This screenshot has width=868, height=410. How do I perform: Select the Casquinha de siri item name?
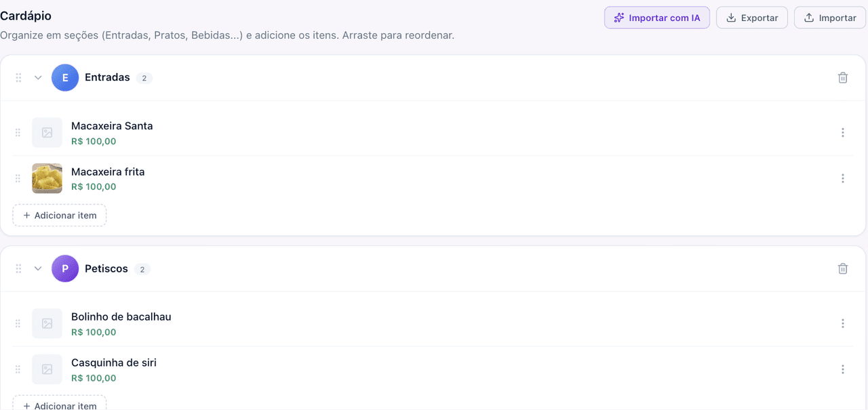tap(114, 363)
